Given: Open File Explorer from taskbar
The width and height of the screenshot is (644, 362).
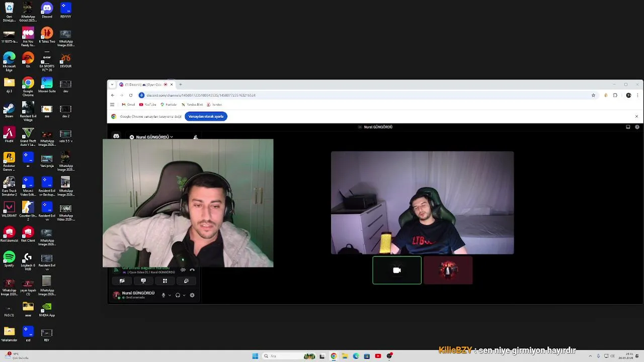Looking at the screenshot, I should pos(345,356).
